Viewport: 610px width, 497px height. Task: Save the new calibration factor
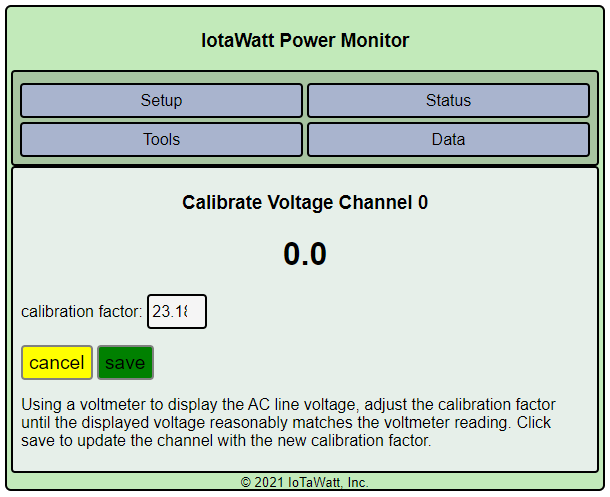(x=125, y=362)
